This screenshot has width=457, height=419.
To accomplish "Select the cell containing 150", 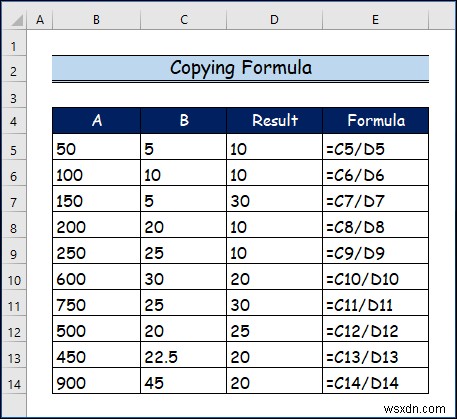I will [97, 199].
